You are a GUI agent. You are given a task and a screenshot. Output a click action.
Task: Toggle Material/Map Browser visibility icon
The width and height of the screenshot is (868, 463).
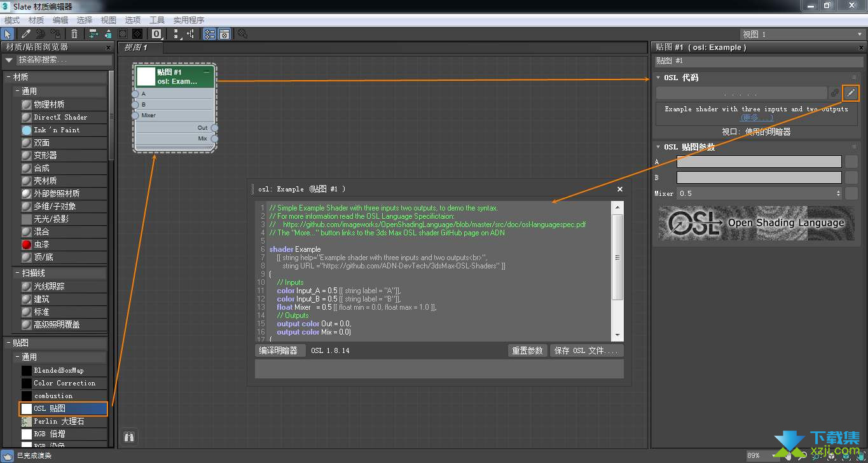[x=209, y=34]
